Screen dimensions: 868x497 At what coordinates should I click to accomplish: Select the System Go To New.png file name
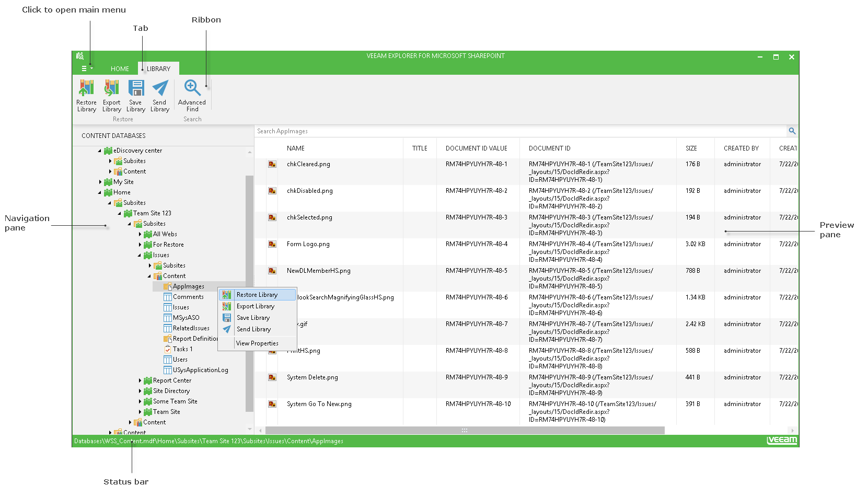tap(319, 404)
